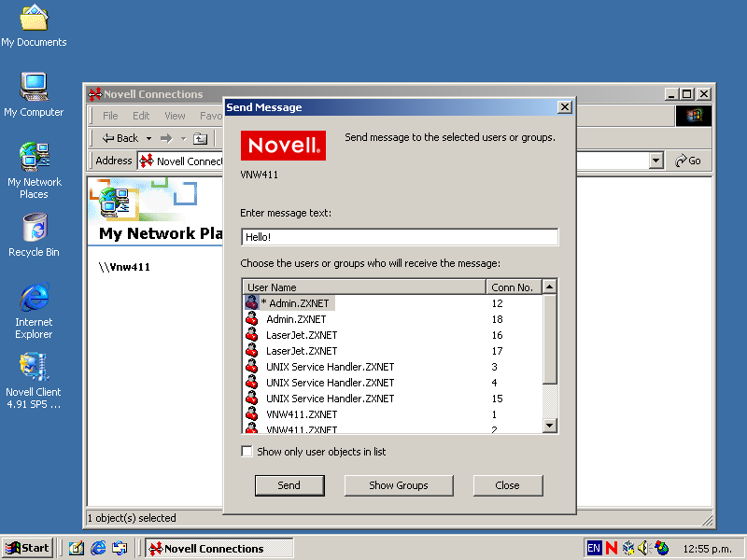Screen dimensions: 747x560
Task: Send the message with the Send button
Action: tap(289, 485)
